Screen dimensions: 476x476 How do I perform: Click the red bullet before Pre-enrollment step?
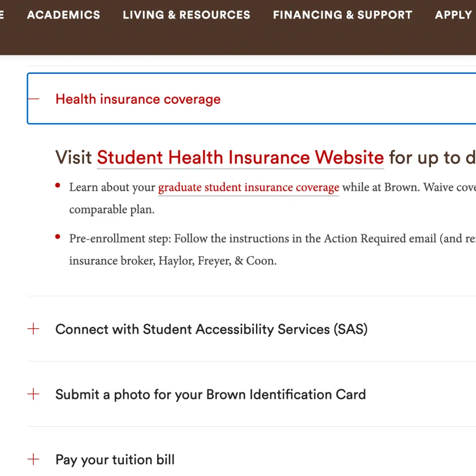tap(58, 237)
